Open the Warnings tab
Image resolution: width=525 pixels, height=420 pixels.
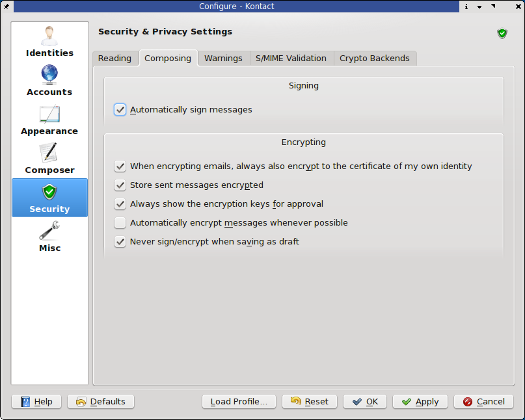(223, 59)
